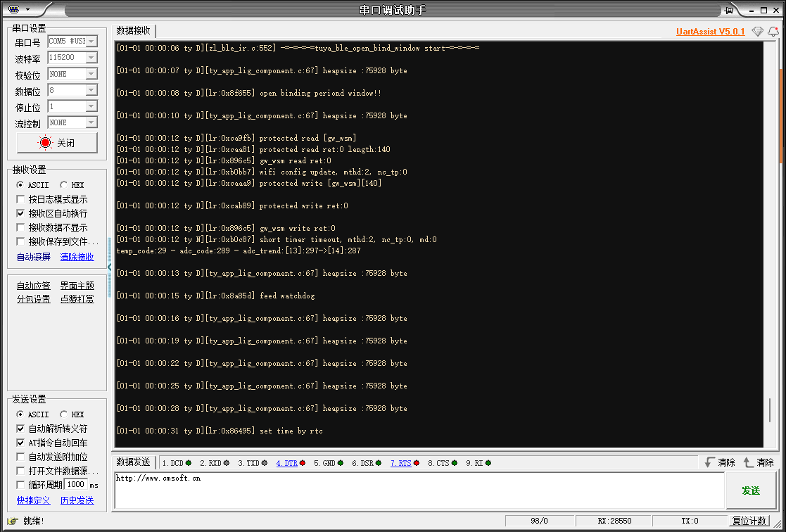
Task: Click the TXD gray signal indicator
Action: click(x=264, y=463)
